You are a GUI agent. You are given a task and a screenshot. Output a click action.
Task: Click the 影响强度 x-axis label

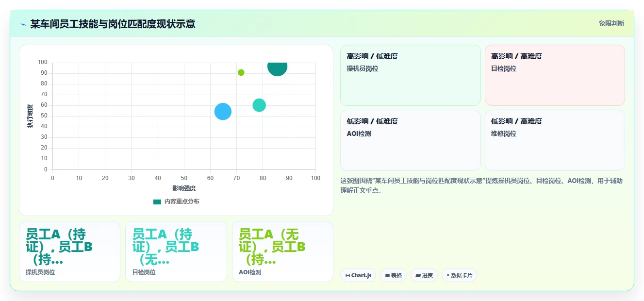[184, 188]
